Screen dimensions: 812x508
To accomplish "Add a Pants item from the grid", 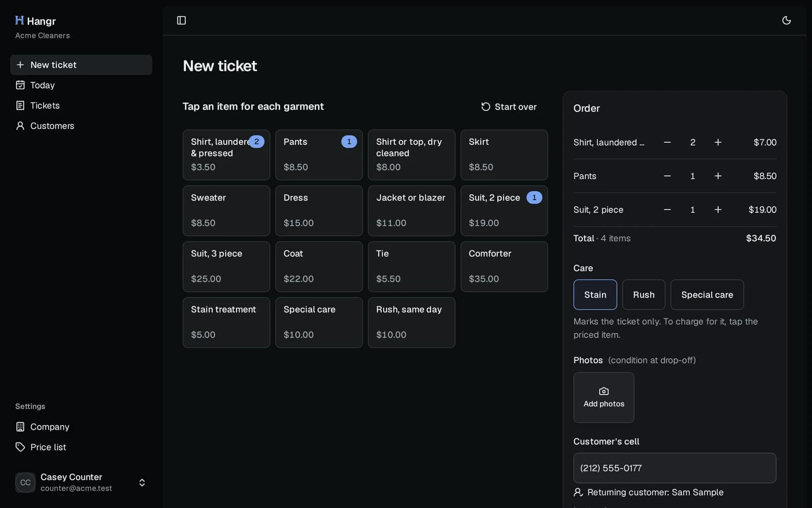I will pos(319,155).
